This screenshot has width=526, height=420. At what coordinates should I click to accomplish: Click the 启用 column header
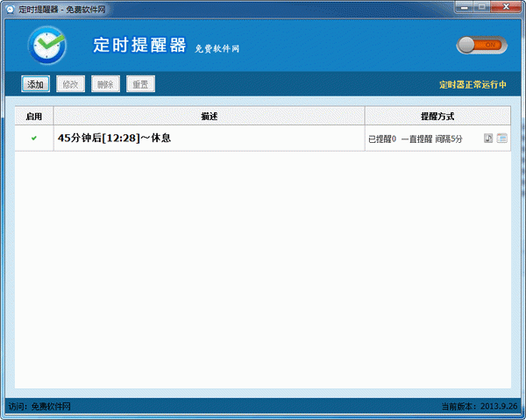coord(34,116)
